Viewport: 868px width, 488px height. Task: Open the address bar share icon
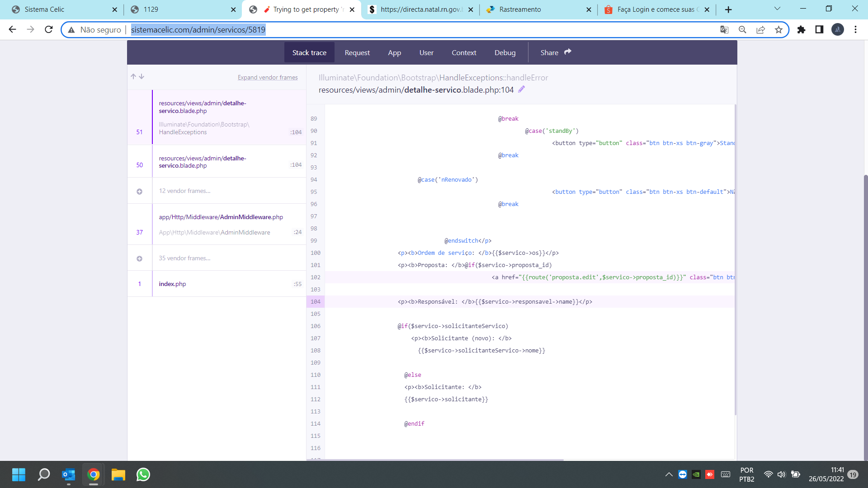click(761, 29)
